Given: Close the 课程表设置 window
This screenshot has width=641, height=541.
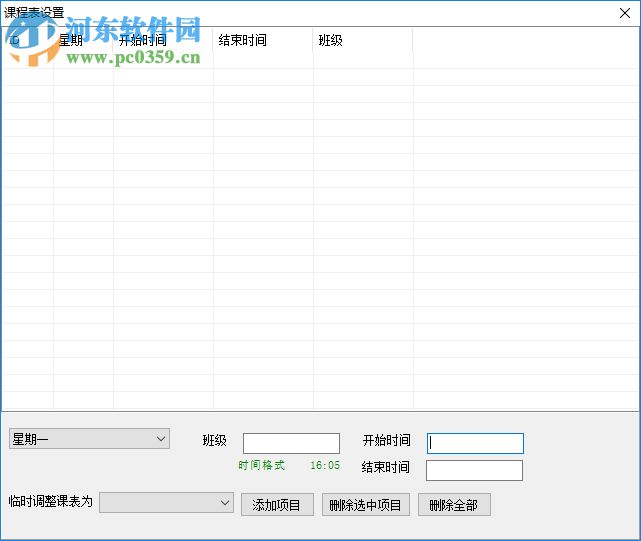Looking at the screenshot, I should [624, 13].
